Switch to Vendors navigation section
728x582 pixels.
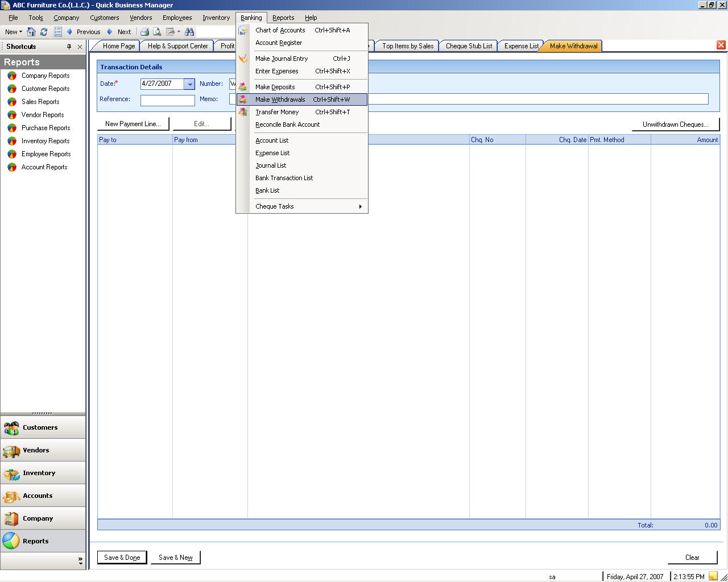coord(43,450)
